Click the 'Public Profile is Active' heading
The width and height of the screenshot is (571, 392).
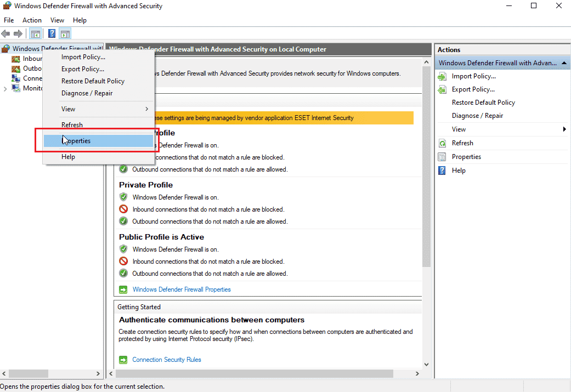[161, 237]
